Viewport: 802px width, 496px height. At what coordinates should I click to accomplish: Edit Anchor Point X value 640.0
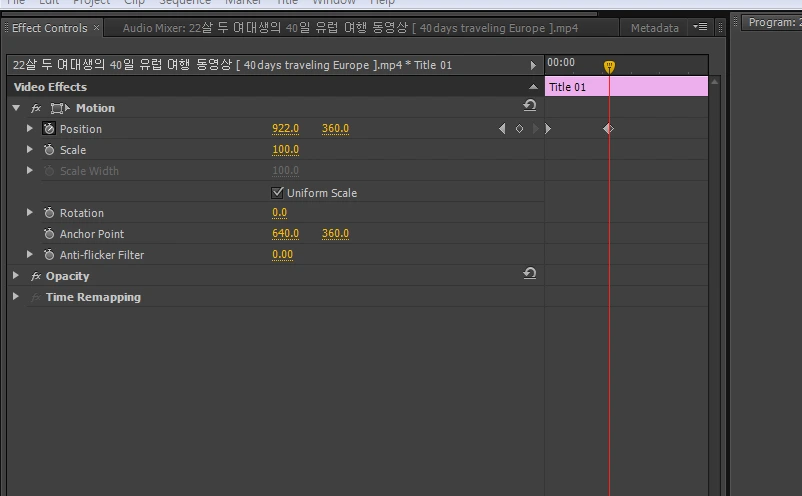285,234
